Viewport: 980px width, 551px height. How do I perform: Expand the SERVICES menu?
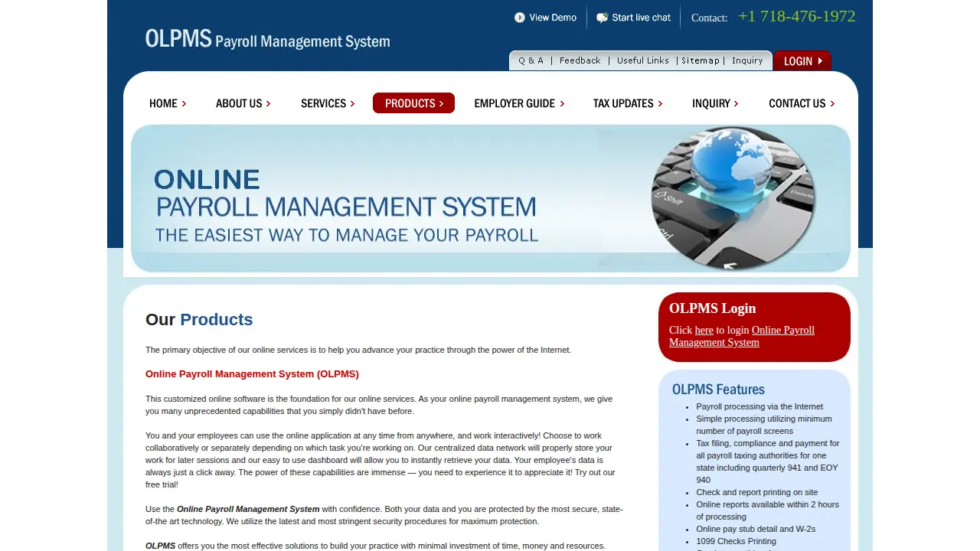tap(328, 103)
